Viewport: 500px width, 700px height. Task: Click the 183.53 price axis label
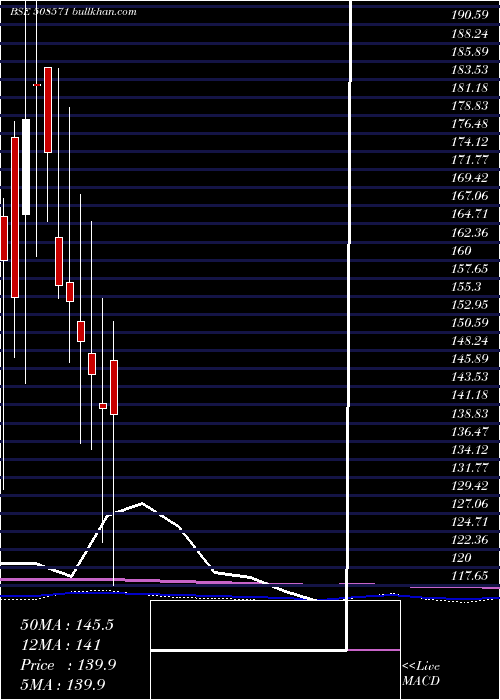click(x=469, y=70)
